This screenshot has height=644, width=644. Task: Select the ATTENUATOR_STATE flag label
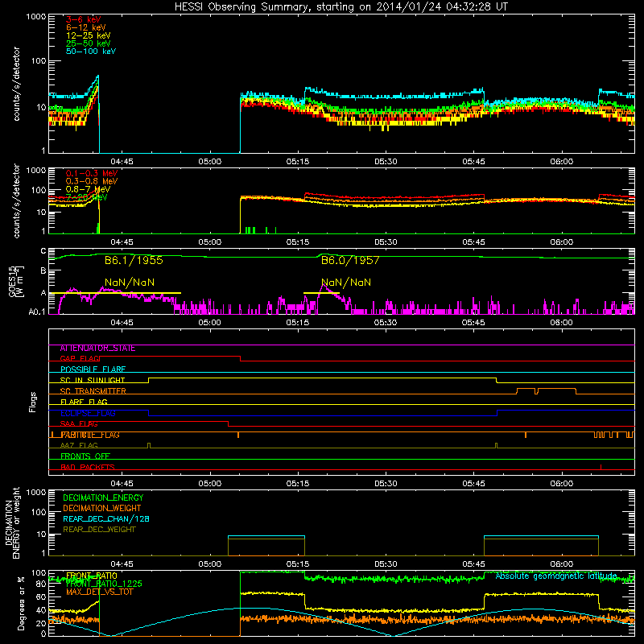point(97,349)
